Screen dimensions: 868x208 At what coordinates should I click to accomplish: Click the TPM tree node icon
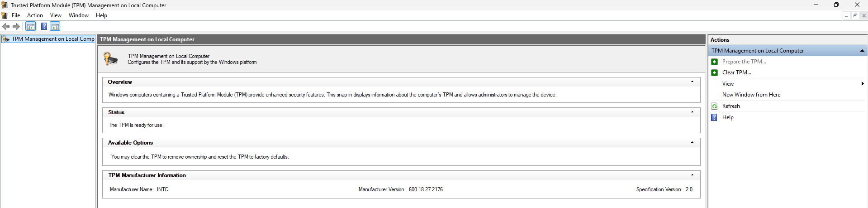coord(6,39)
